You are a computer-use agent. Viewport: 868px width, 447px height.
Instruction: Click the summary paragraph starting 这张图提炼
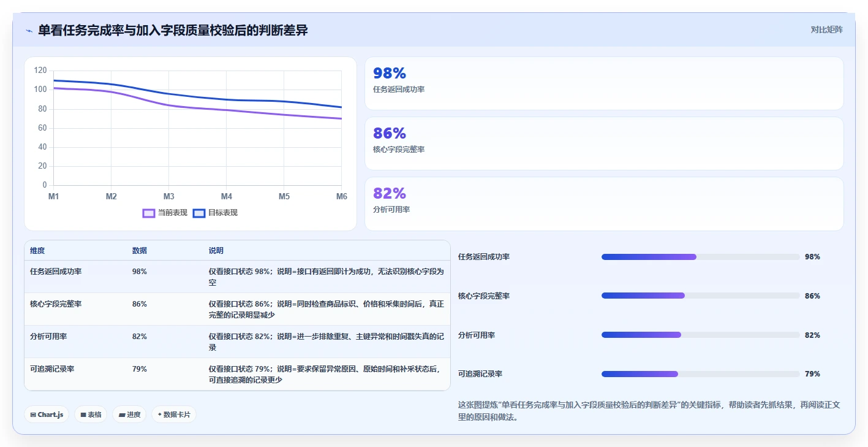pos(649,411)
